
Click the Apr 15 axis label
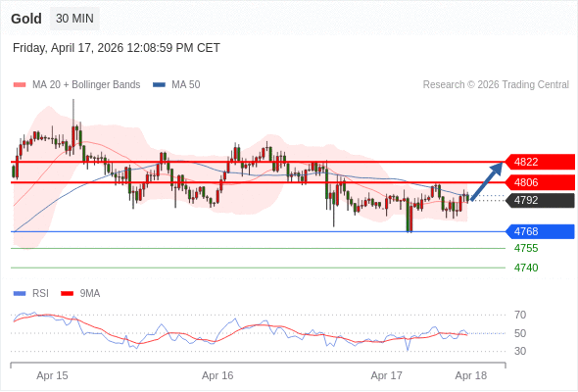coord(52,375)
